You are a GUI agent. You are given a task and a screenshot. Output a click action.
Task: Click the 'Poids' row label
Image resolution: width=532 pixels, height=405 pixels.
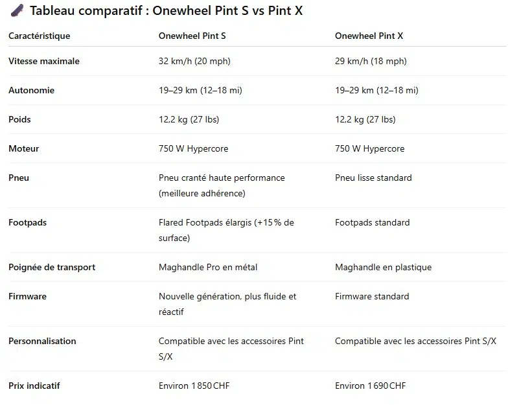(x=19, y=119)
